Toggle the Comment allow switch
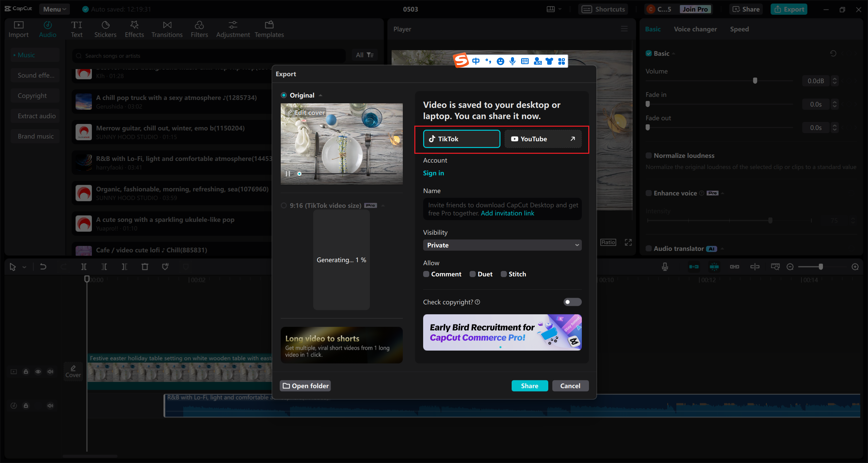The image size is (868, 463). coord(426,274)
